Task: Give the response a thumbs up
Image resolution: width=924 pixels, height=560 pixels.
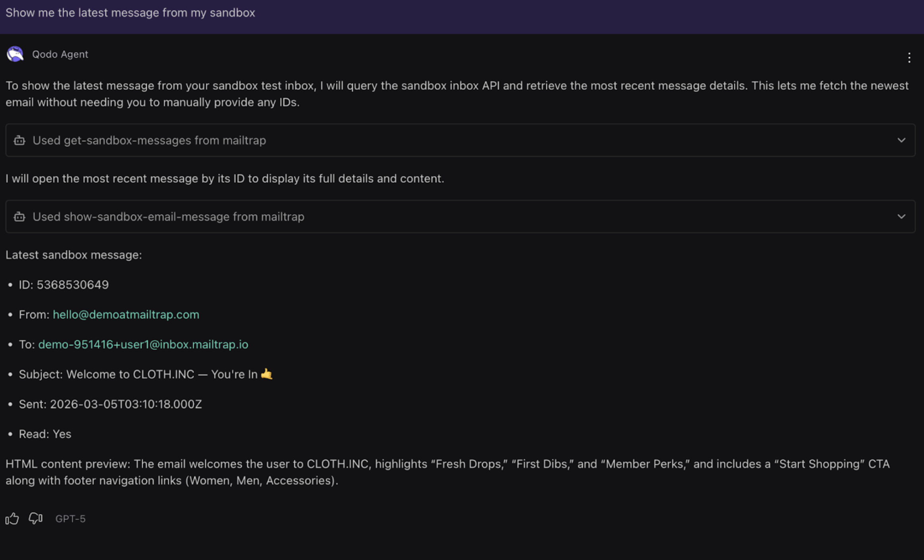Action: tap(12, 518)
